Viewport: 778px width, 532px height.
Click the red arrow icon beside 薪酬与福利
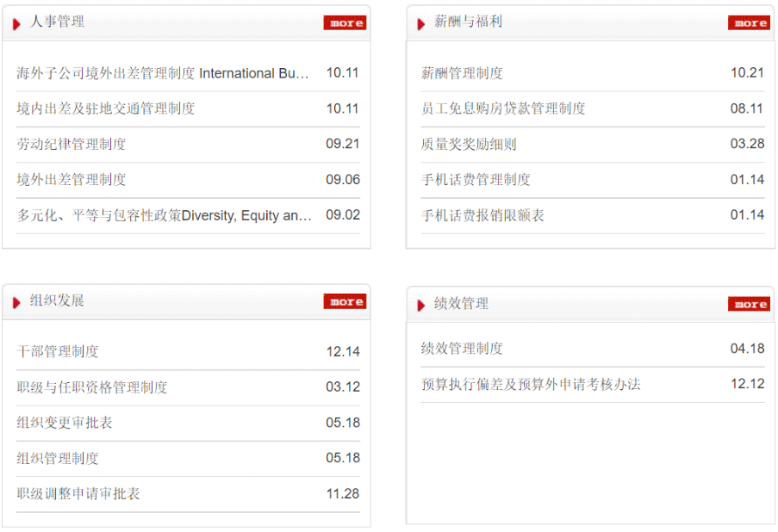coord(421,23)
